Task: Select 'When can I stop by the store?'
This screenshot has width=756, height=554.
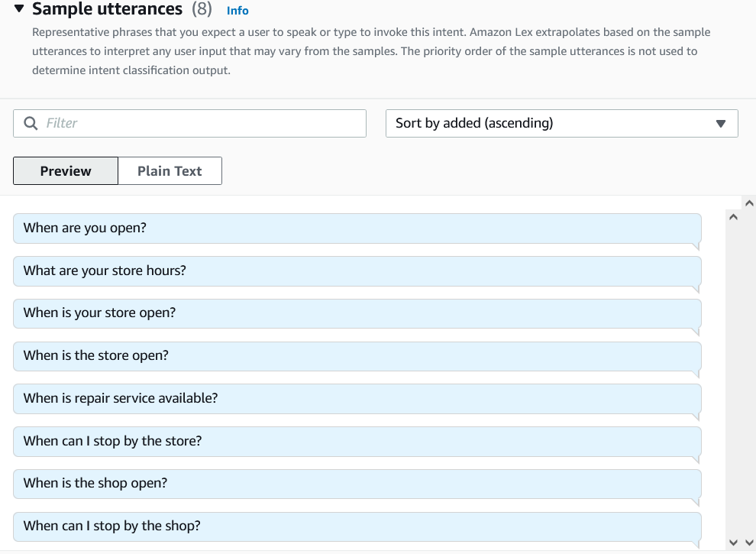Action: pos(357,442)
